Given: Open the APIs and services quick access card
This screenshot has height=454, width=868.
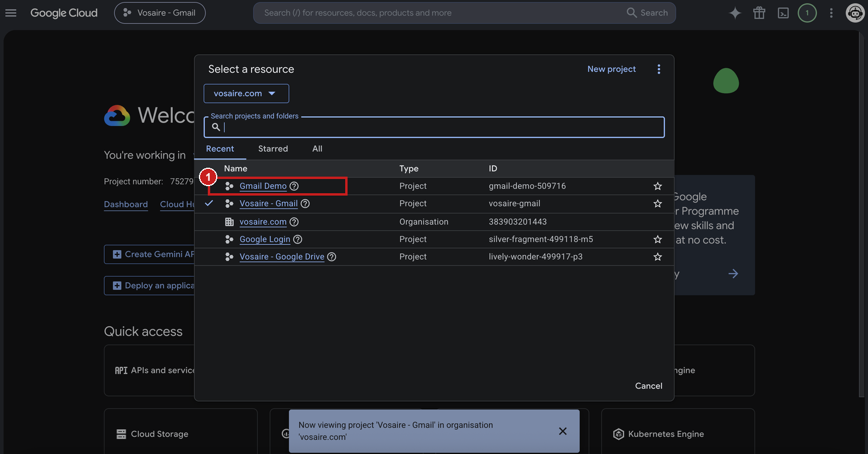Looking at the screenshot, I should click(150, 370).
